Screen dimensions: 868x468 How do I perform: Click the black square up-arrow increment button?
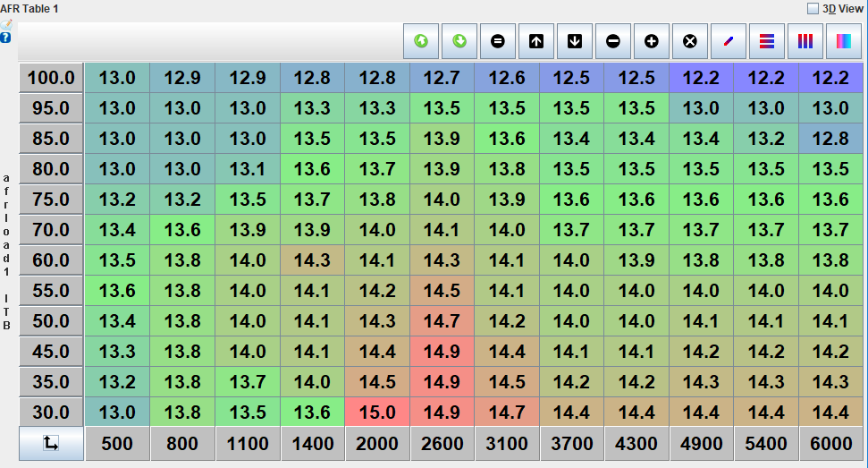(536, 41)
